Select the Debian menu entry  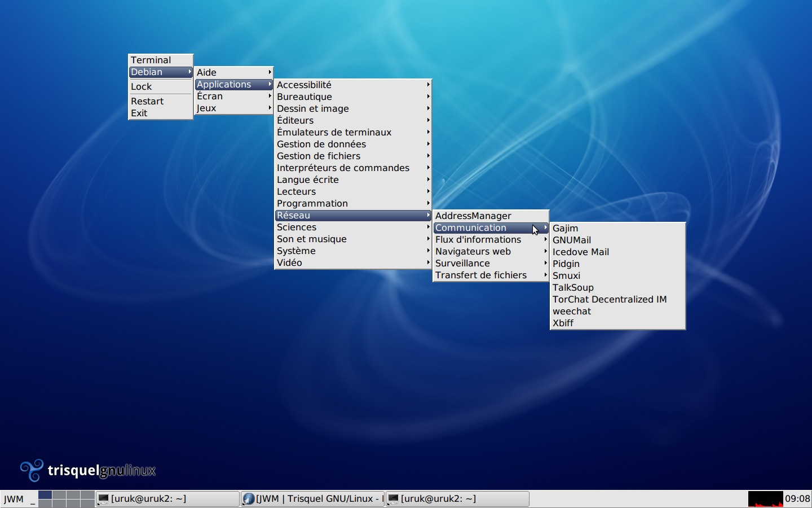click(161, 72)
